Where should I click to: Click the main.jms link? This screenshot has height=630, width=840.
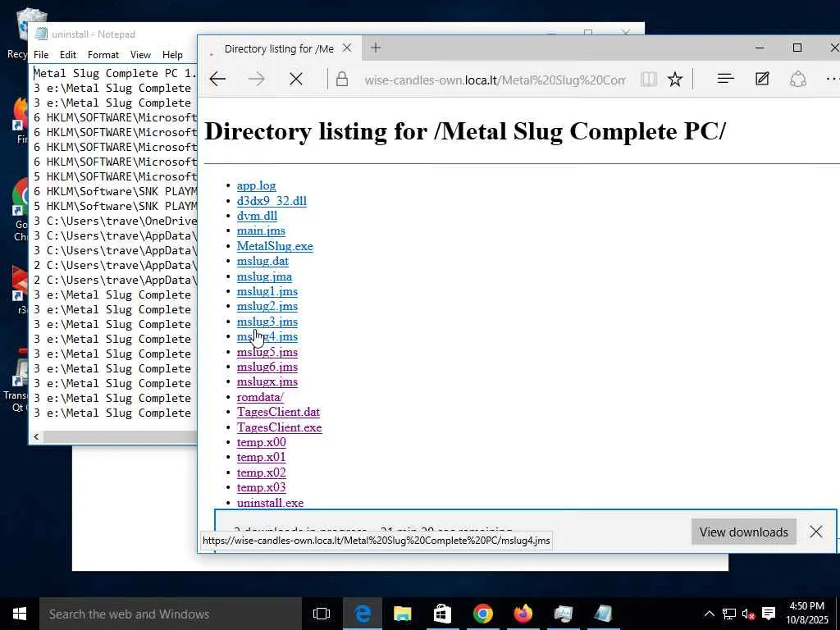(261, 231)
